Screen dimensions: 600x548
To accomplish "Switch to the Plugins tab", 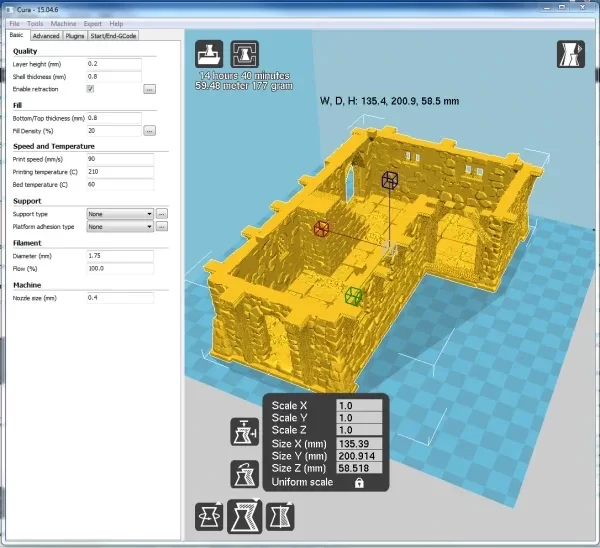I will coord(75,36).
